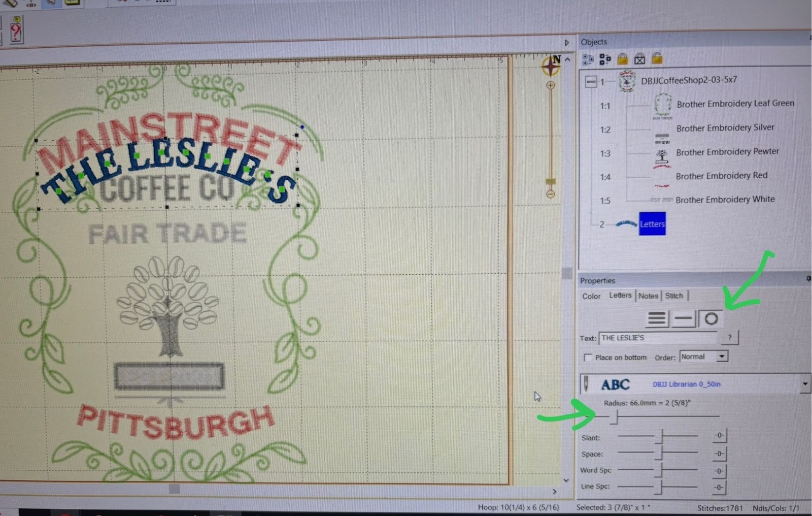Choose the single-line text layout button
The width and height of the screenshot is (812, 516).
click(x=684, y=319)
